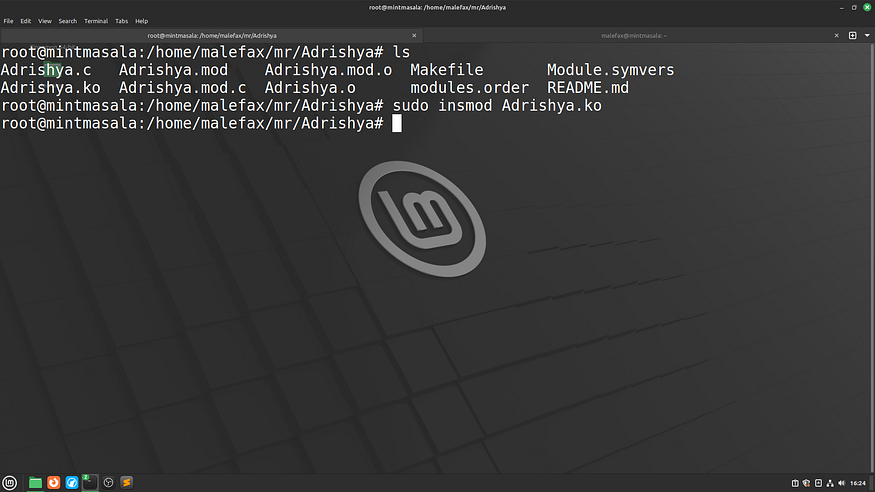
Task: Open the Tabs menu
Action: pyautogui.click(x=121, y=21)
